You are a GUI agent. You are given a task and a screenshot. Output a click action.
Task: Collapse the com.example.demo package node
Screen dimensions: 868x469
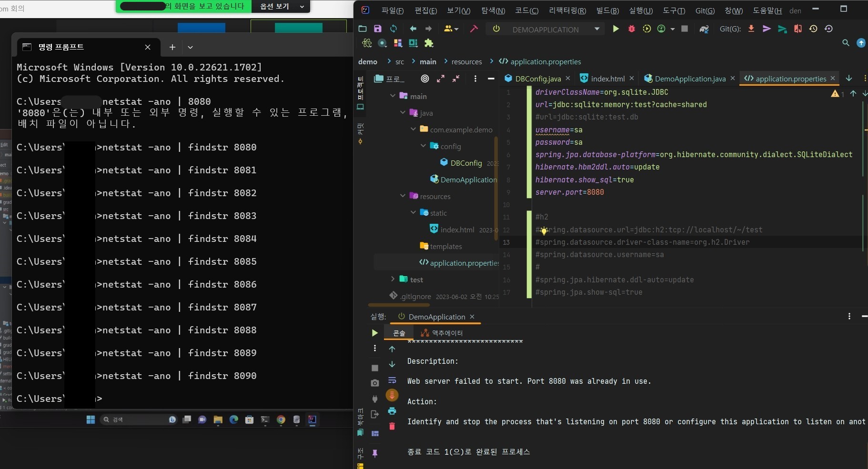coord(413,129)
